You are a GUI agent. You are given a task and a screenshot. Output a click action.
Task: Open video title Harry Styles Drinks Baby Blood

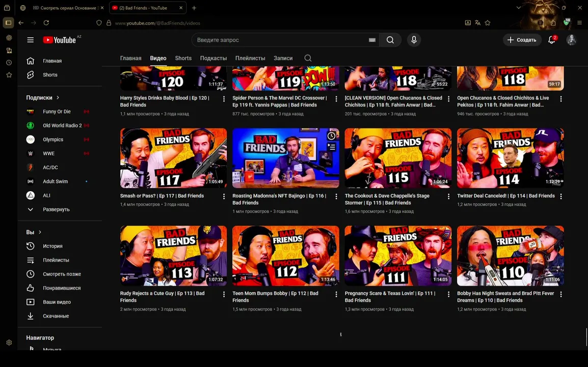click(x=165, y=101)
